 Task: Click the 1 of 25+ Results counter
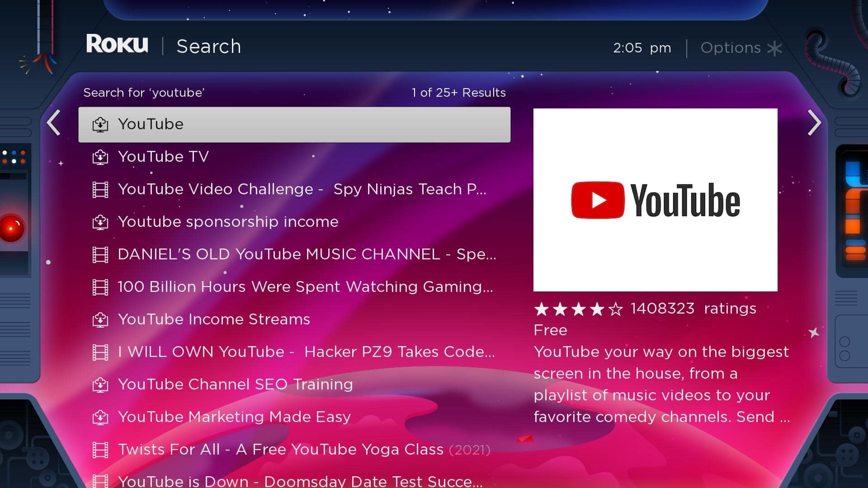point(458,93)
